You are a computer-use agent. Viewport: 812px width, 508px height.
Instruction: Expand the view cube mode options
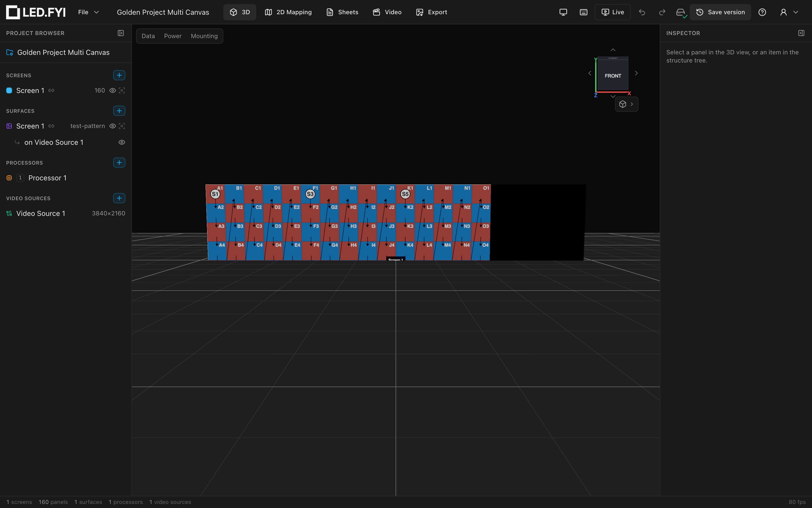coord(627,104)
